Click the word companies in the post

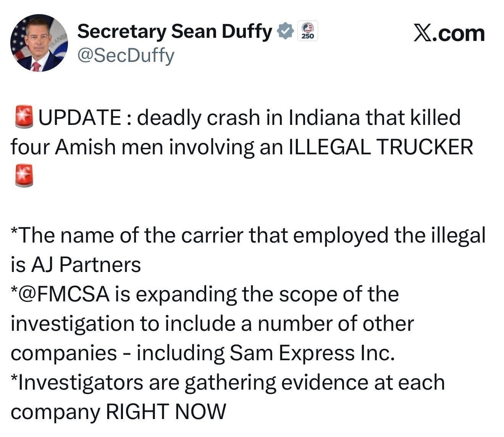click(x=64, y=353)
